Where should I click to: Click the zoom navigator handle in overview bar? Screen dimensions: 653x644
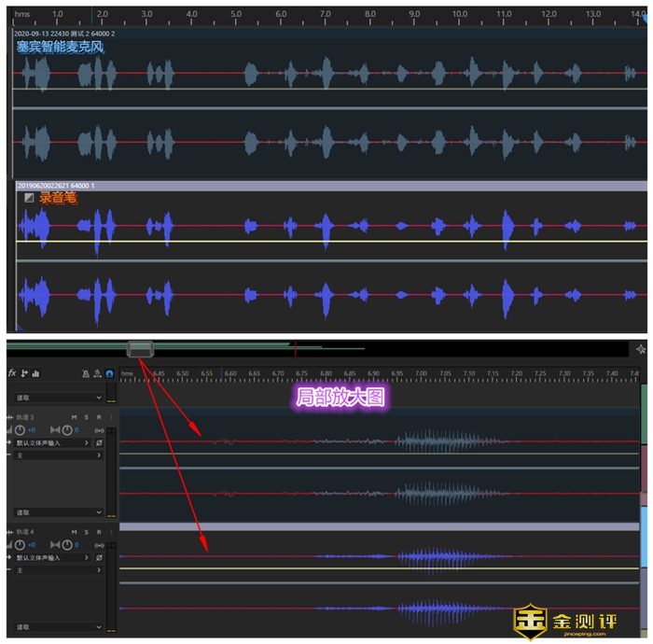tap(139, 349)
